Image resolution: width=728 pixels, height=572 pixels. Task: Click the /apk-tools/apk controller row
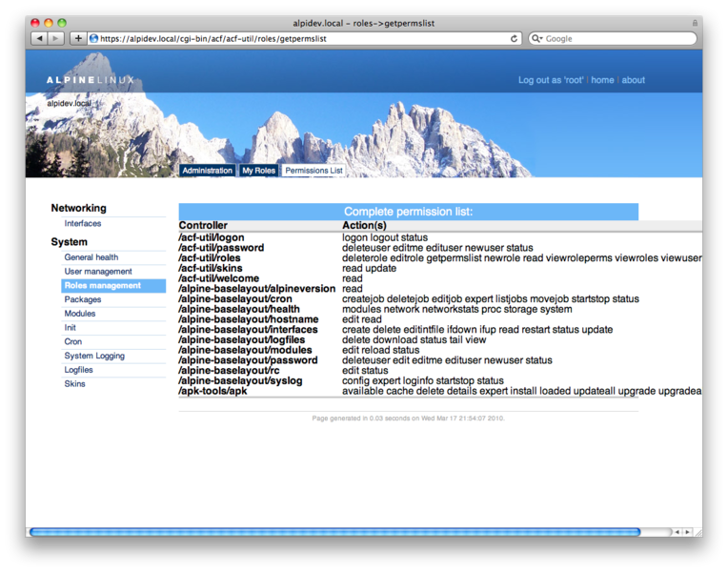point(212,391)
